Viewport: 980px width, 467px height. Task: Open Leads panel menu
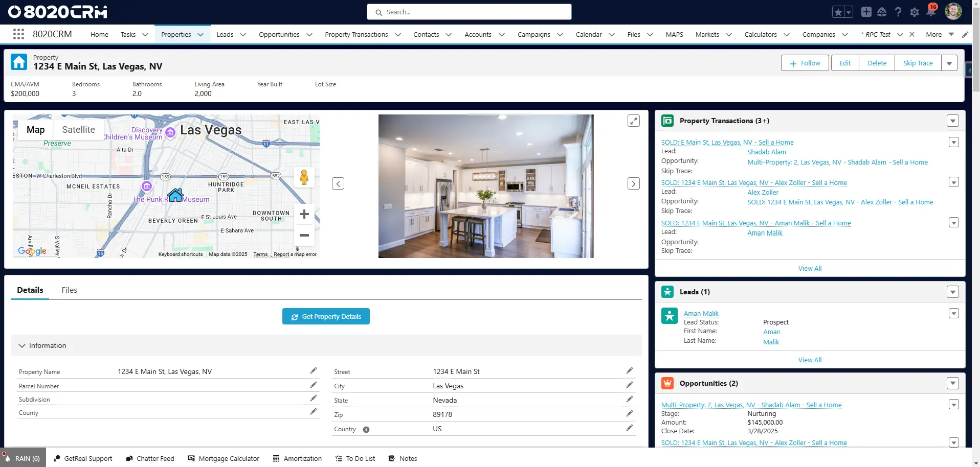click(x=952, y=292)
